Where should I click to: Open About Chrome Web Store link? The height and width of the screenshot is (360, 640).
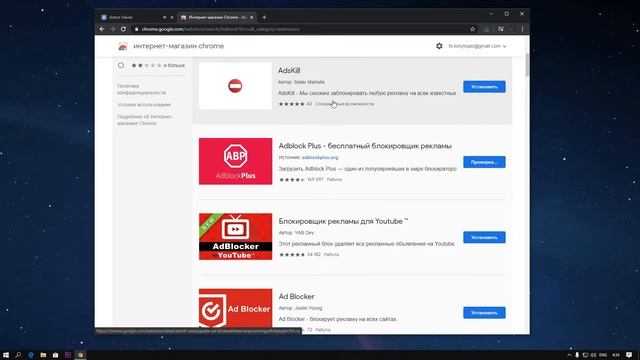(x=144, y=120)
